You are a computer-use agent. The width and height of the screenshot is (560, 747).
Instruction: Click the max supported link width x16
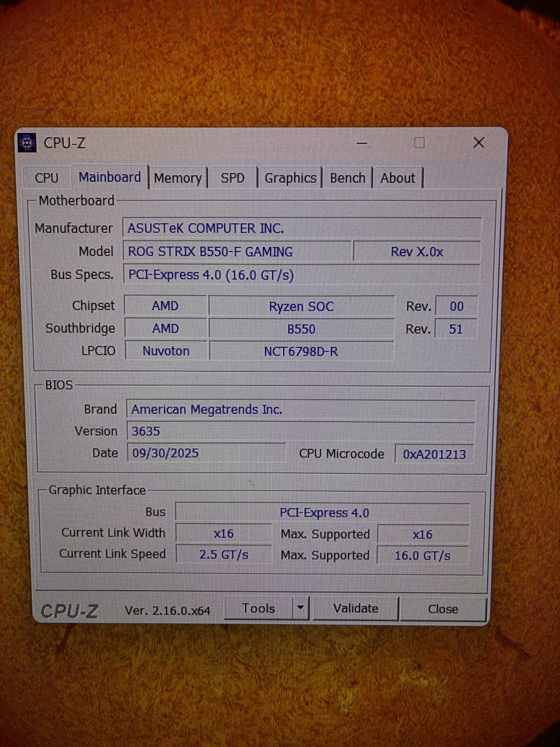(423, 535)
